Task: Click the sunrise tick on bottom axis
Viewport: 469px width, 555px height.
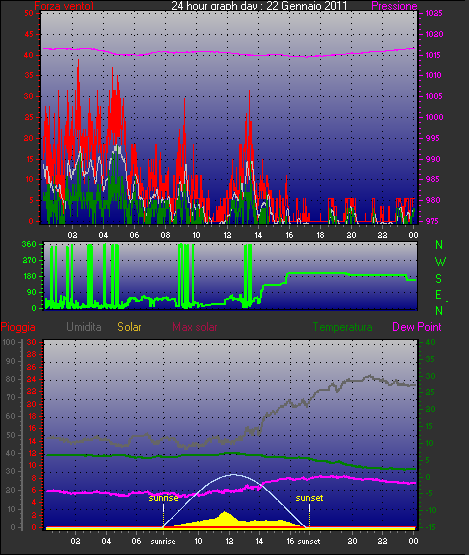Action: click(x=163, y=542)
